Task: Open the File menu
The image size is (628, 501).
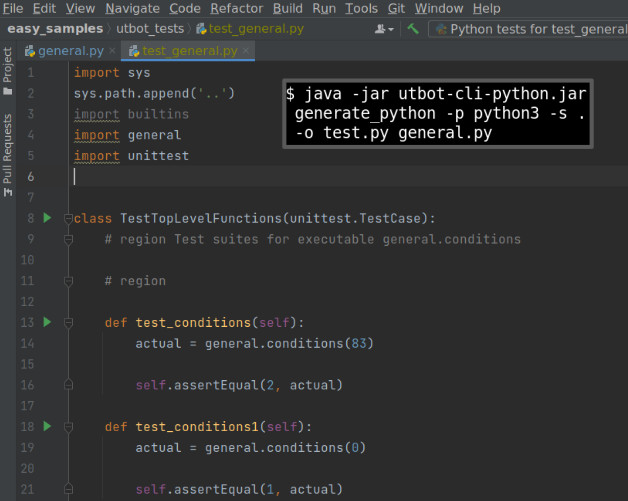Action: coord(13,8)
